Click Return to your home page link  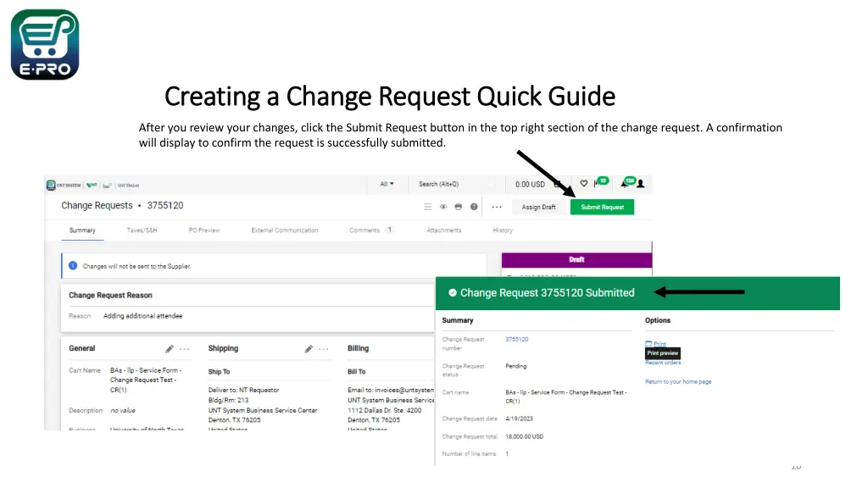click(678, 382)
